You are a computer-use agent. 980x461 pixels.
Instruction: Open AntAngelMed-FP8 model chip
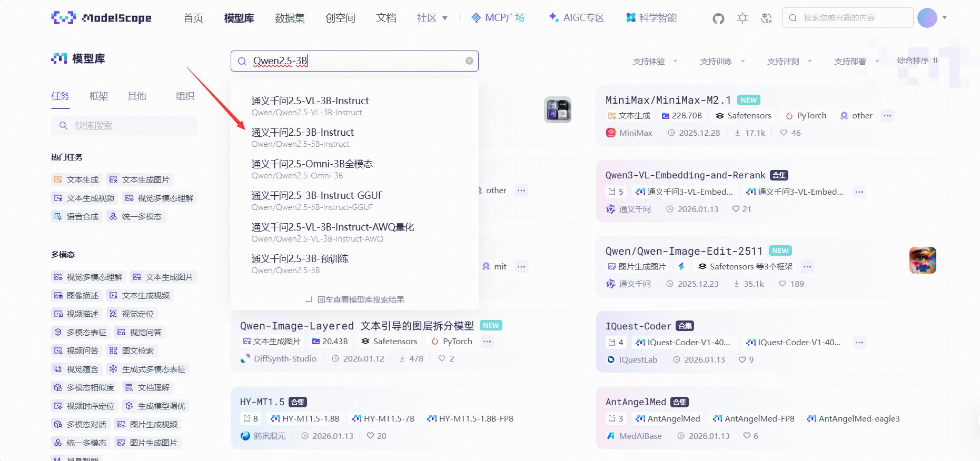point(754,419)
